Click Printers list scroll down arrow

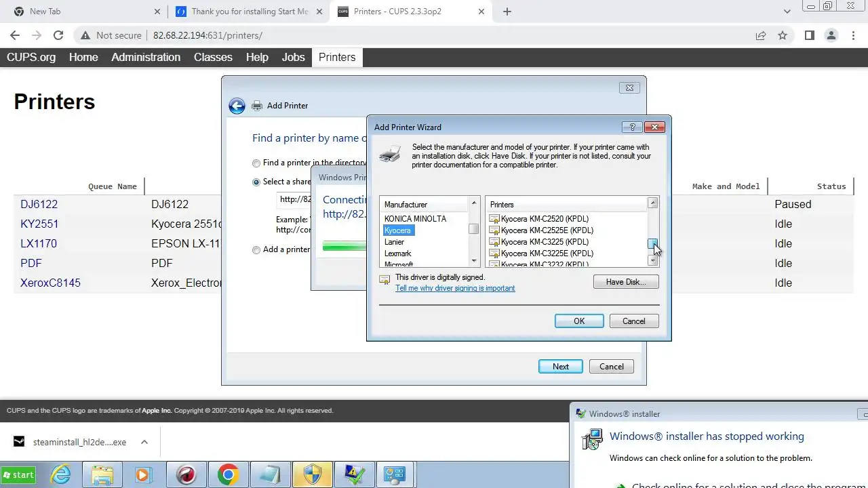652,261
